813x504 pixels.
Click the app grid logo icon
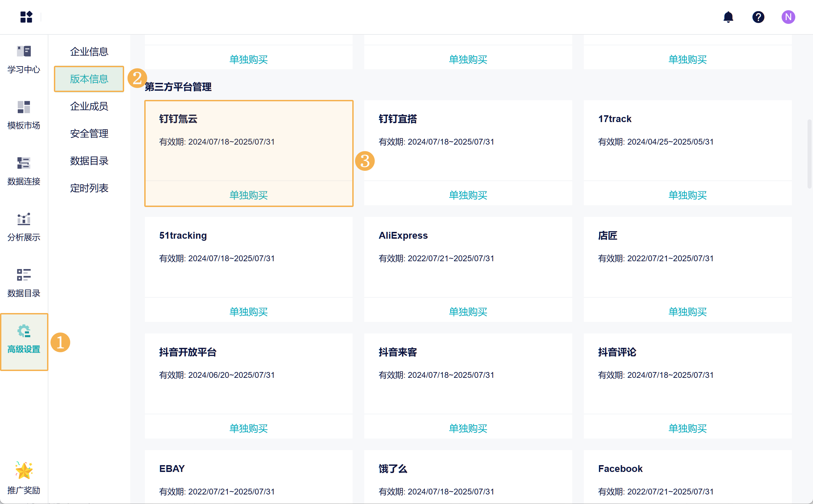[26, 17]
